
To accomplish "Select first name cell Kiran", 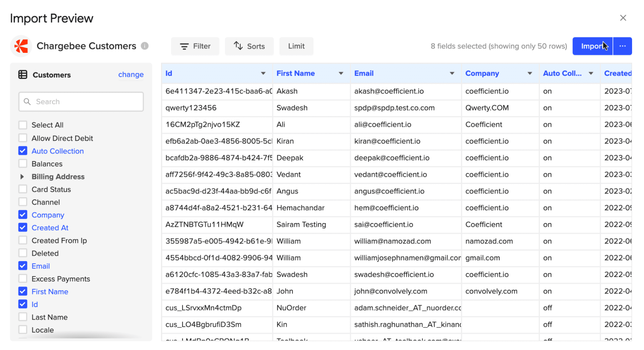I will click(312, 141).
